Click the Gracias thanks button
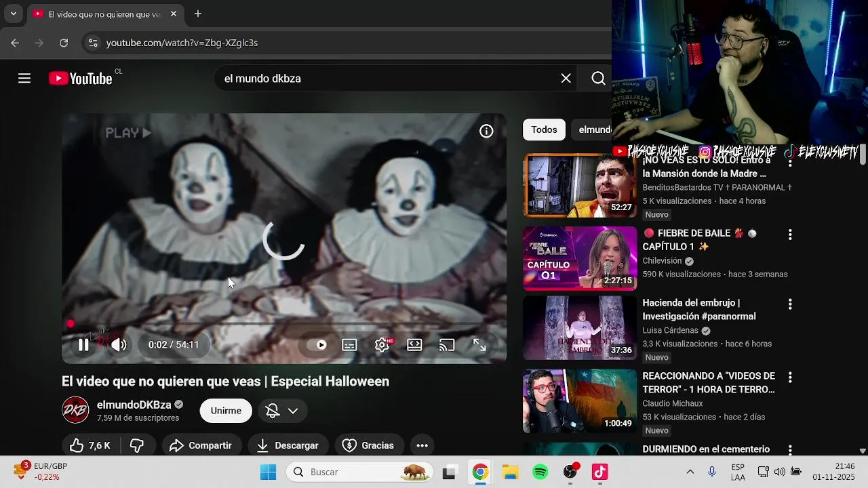 pos(369,445)
